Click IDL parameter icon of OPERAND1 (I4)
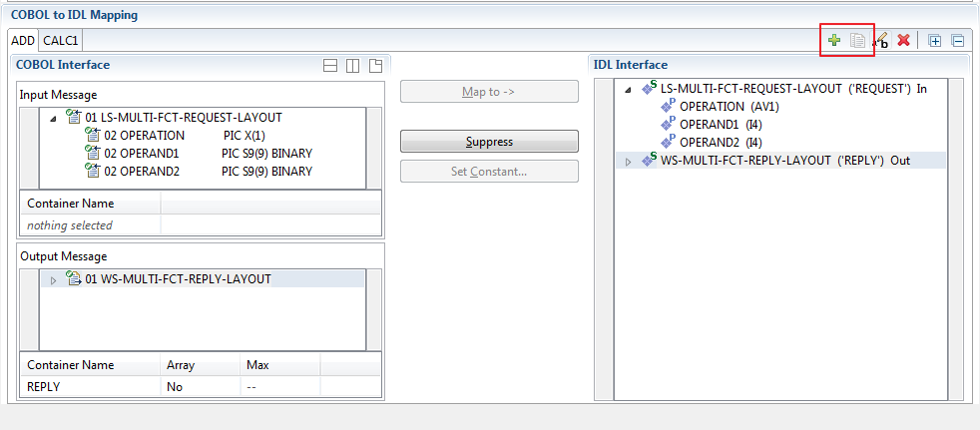This screenshot has width=980, height=430. pyautogui.click(x=669, y=125)
